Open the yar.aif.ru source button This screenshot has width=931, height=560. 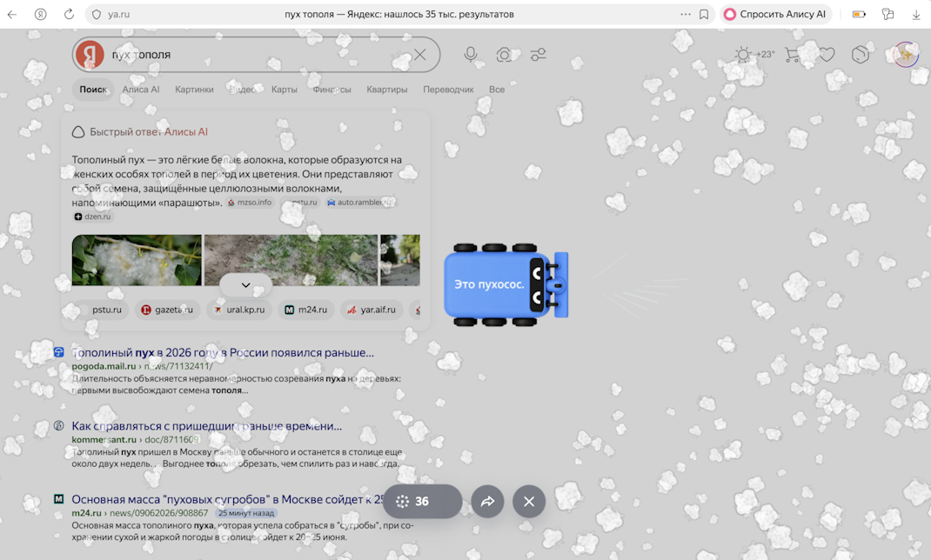[x=372, y=310]
